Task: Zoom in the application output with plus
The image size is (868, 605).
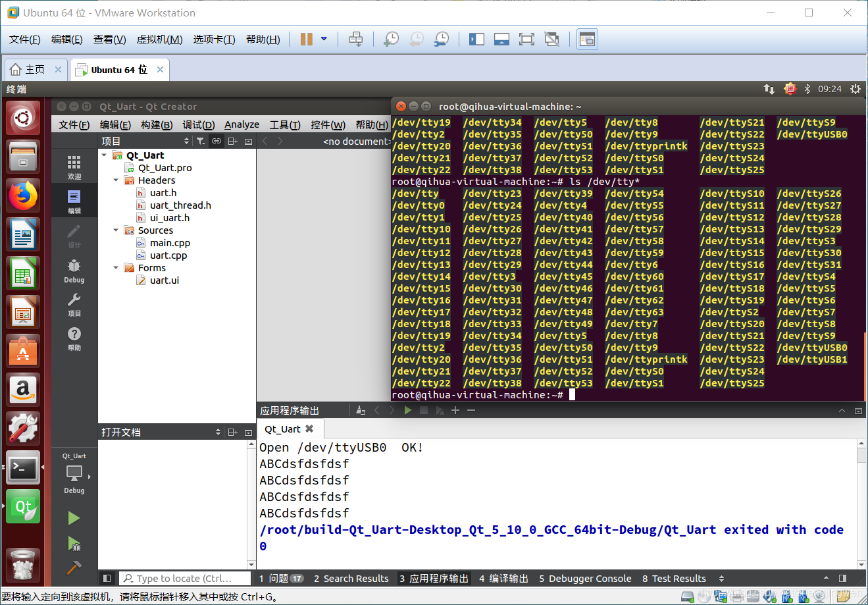Action: coord(455,410)
